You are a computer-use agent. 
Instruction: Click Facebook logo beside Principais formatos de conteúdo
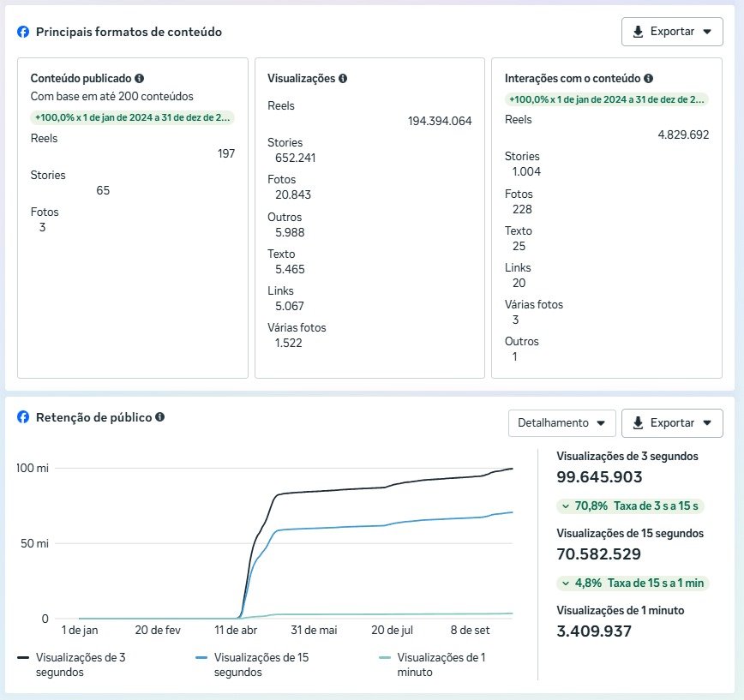[23, 32]
